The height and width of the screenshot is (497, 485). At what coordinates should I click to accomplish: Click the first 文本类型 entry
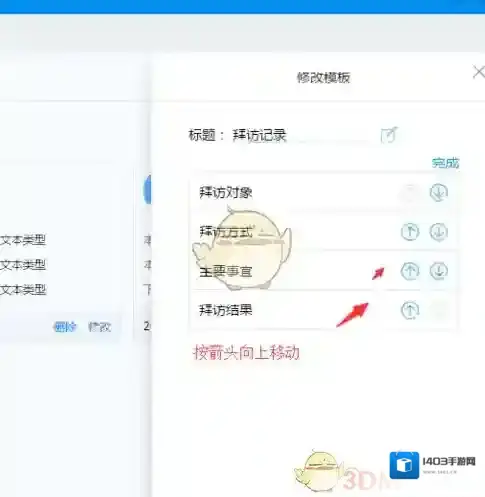pos(23,240)
